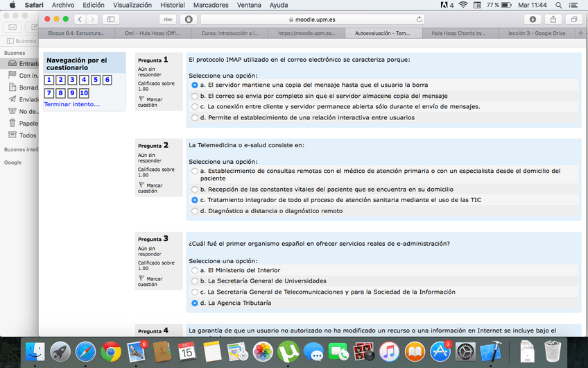This screenshot has height=368, width=588.
Task: Jump to question 5 in navigation
Action: [x=95, y=80]
